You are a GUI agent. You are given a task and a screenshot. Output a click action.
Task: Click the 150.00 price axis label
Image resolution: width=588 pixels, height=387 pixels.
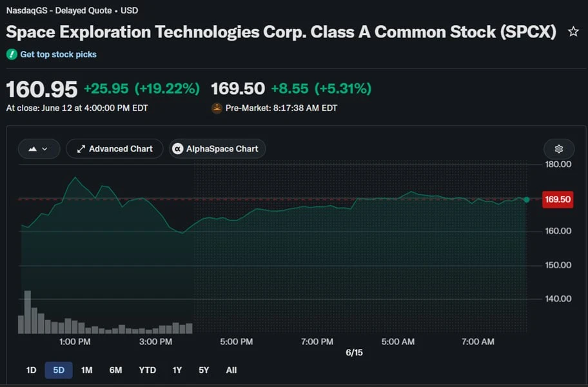(558, 265)
